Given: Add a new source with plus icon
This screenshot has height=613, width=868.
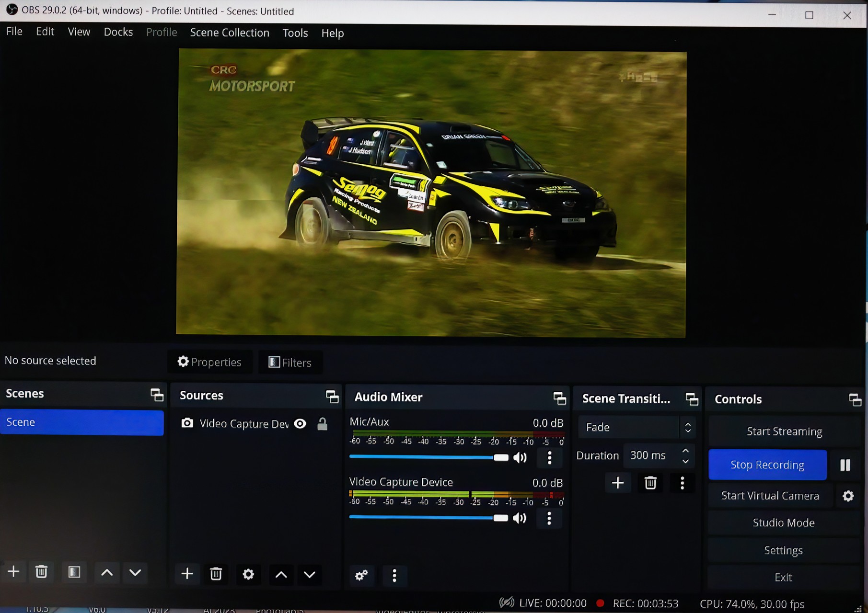Looking at the screenshot, I should [187, 573].
